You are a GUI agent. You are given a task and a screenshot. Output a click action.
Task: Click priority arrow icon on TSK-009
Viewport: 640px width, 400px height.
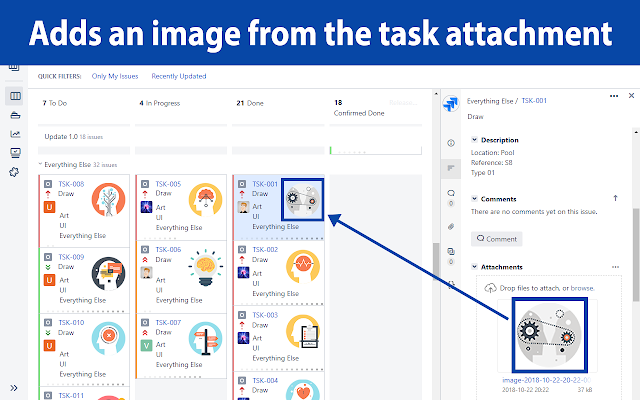click(x=48, y=267)
